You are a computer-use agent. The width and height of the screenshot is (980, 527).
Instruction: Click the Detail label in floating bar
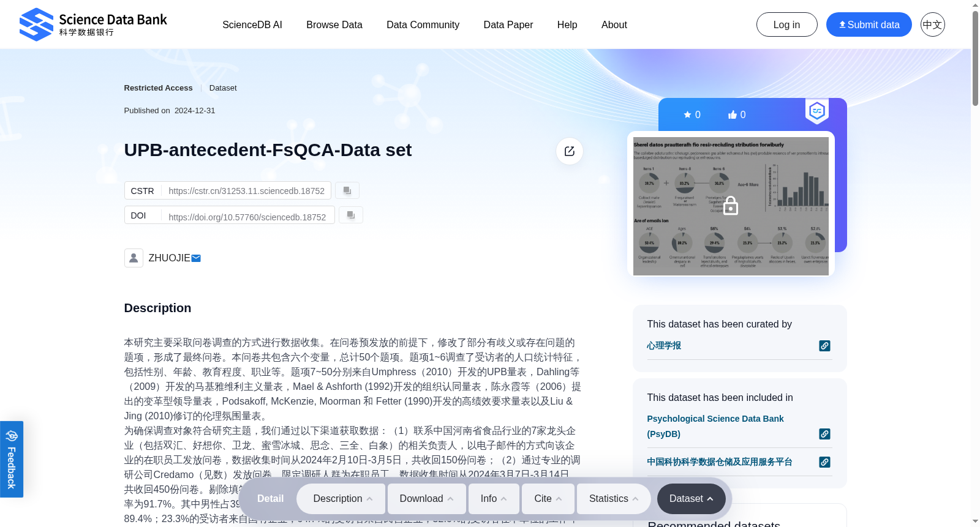pyautogui.click(x=271, y=499)
